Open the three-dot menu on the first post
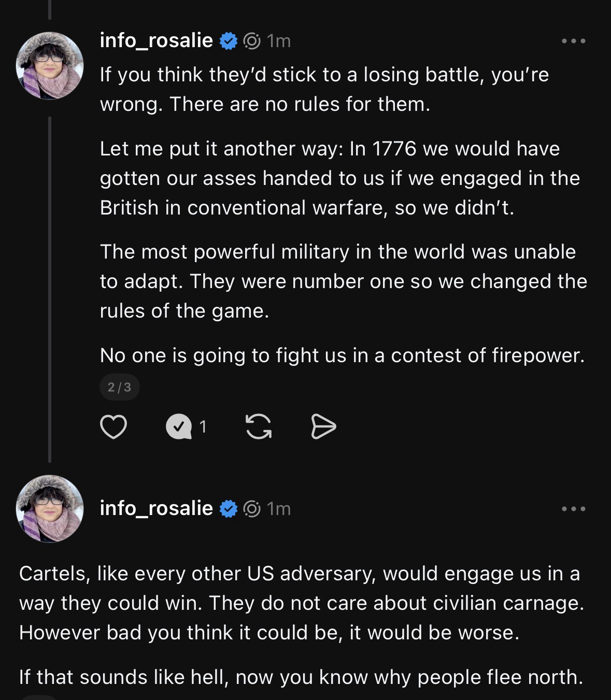This screenshot has width=611, height=700. pyautogui.click(x=574, y=41)
